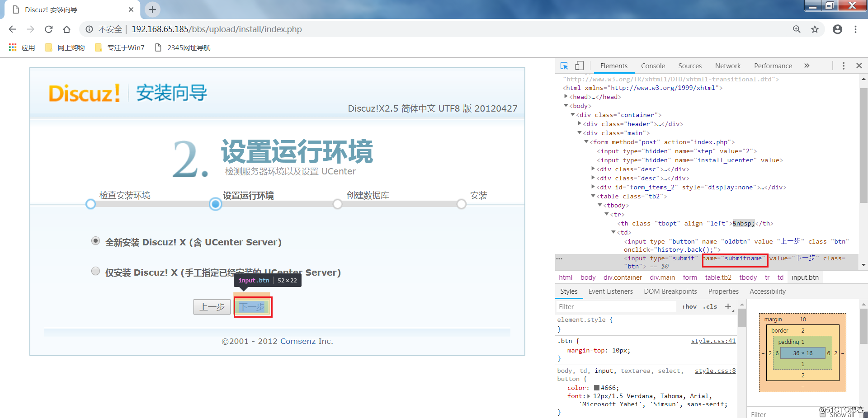Close the DevTools panel

[859, 66]
